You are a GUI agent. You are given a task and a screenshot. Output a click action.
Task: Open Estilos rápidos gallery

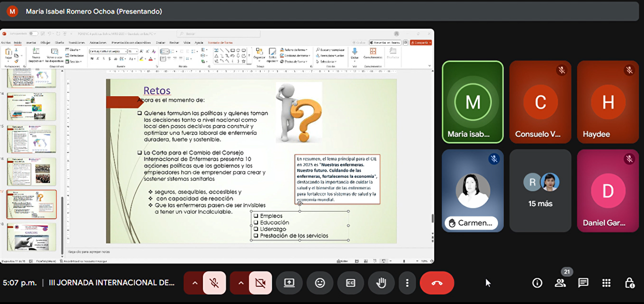click(x=272, y=55)
